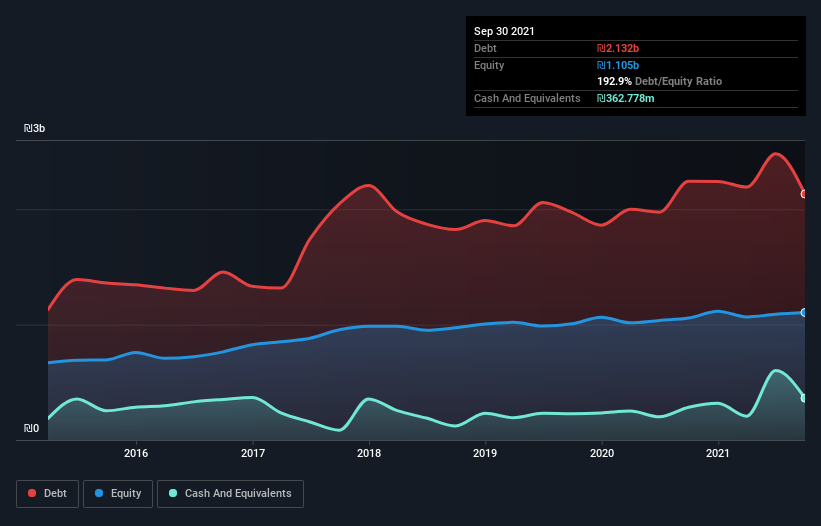The height and width of the screenshot is (526, 821).
Task: Click the Debt label in tooltip
Action: (485, 48)
